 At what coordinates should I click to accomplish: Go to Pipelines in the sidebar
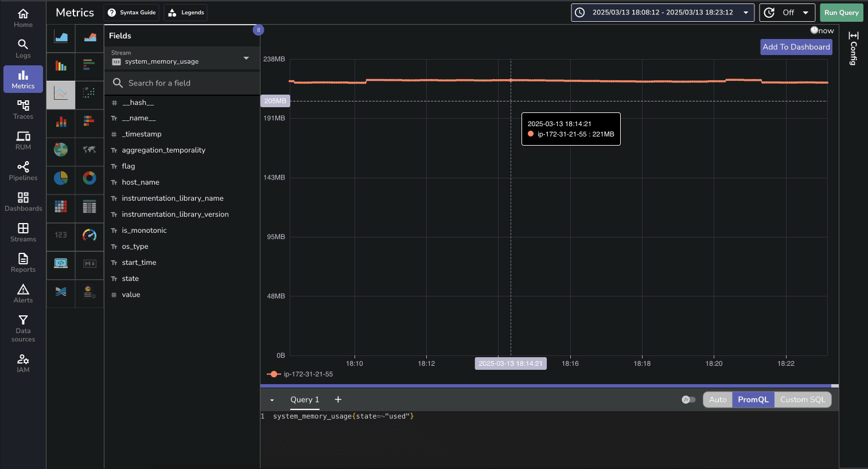point(23,171)
